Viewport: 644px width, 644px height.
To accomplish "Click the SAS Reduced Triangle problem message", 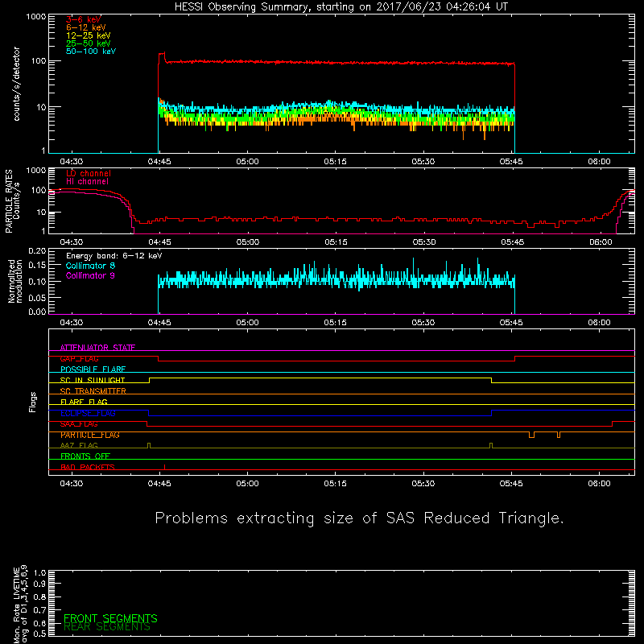I will click(359, 518).
